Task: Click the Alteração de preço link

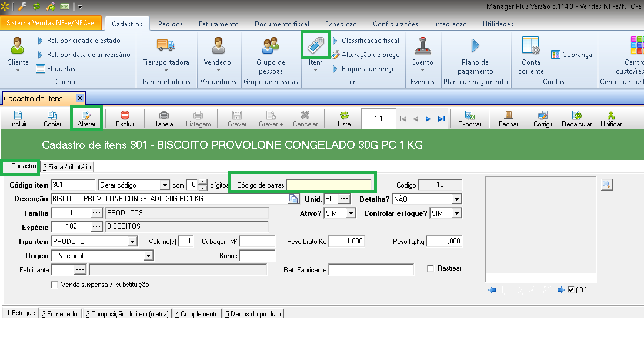Action: pyautogui.click(x=370, y=55)
